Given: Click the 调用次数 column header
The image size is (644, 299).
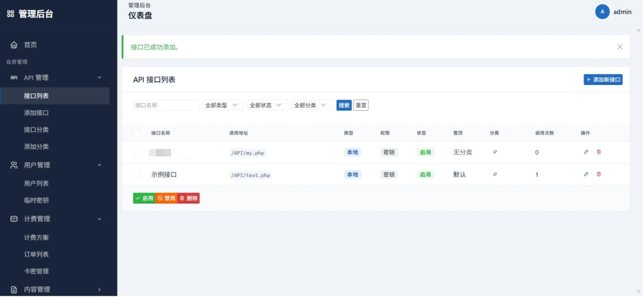Looking at the screenshot, I should tap(544, 133).
